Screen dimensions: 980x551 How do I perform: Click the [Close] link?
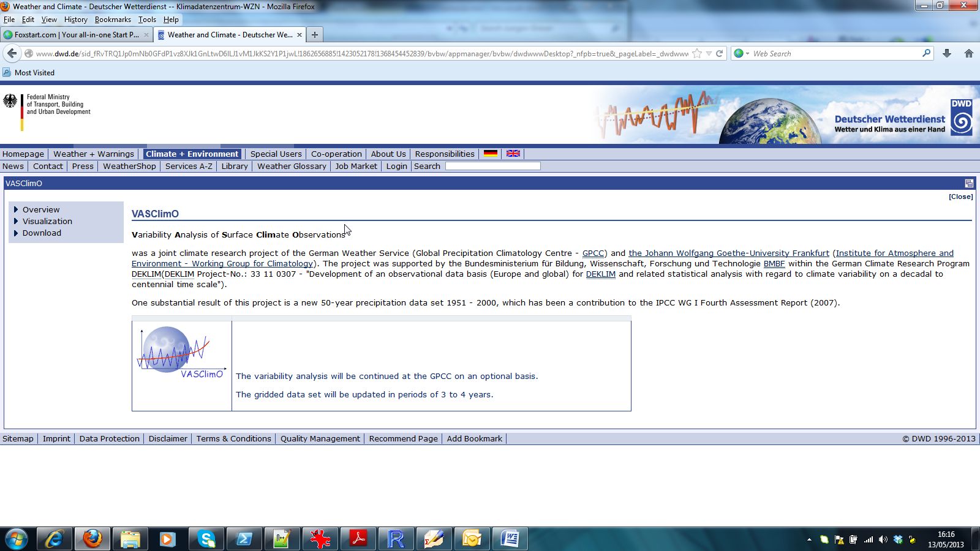coord(960,197)
